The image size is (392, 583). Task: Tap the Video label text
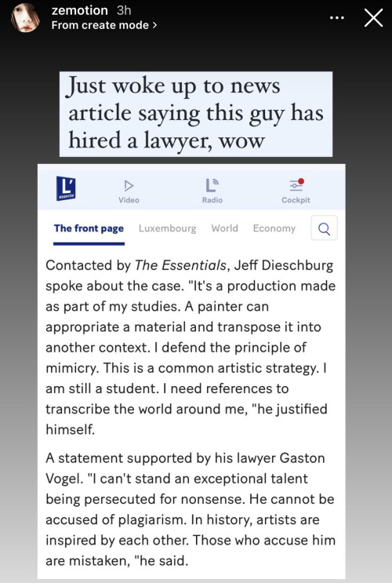click(x=129, y=200)
